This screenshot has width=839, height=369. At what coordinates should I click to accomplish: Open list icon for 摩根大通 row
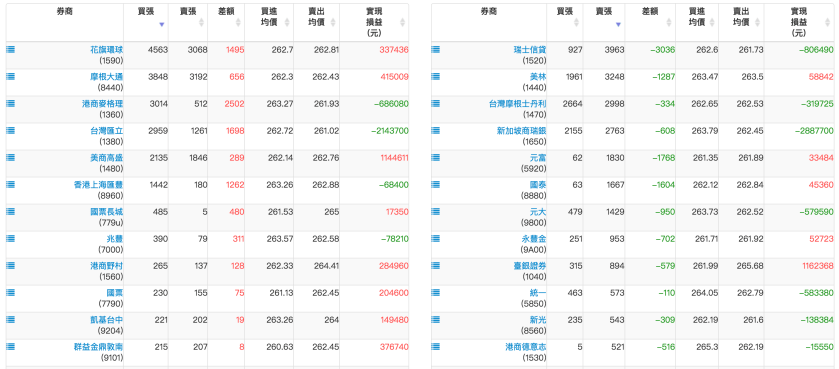[11, 76]
